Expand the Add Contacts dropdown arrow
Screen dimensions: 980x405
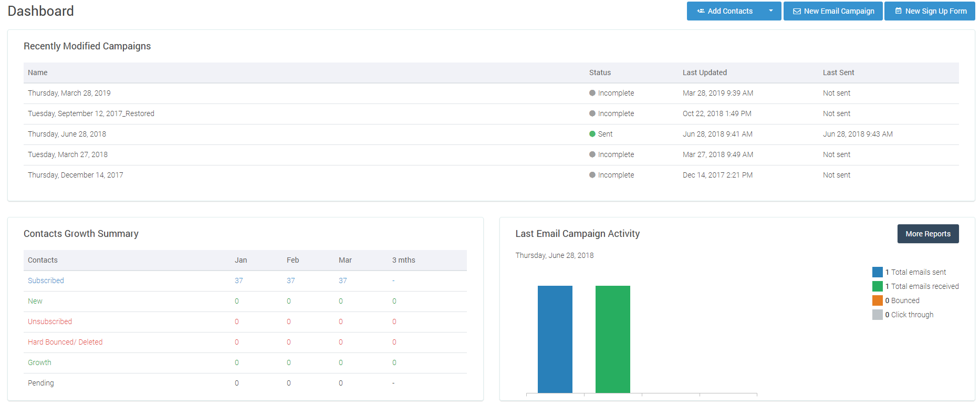tap(771, 11)
